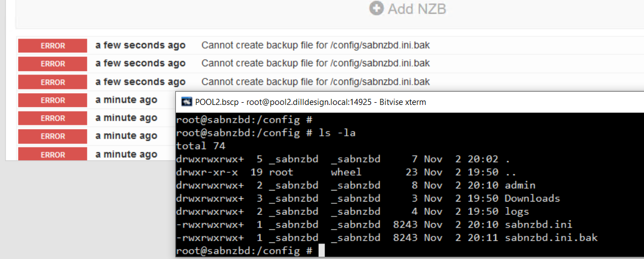644x259 pixels.
Task: Select the third ERROR badge
Action: 52,82
